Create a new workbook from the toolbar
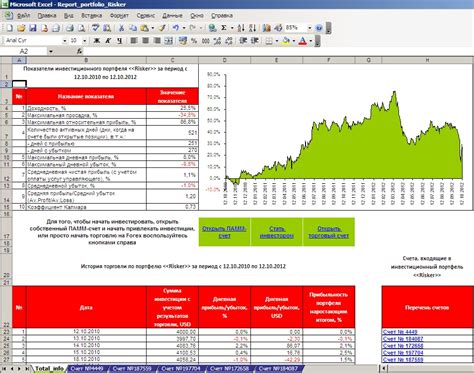Viewport: 474px width, 373px height. pos(10,28)
